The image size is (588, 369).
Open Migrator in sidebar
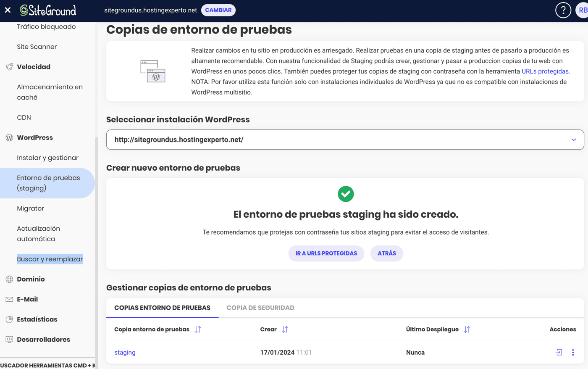click(30, 208)
